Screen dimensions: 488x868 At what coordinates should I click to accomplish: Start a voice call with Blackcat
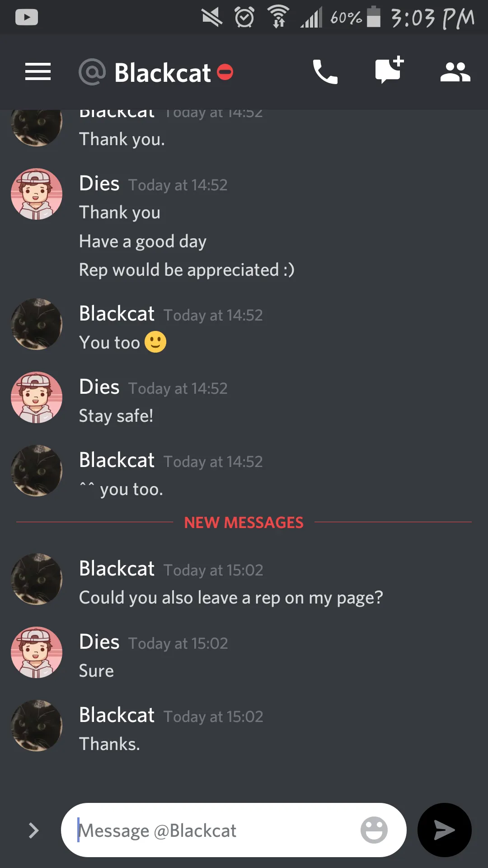[325, 72]
